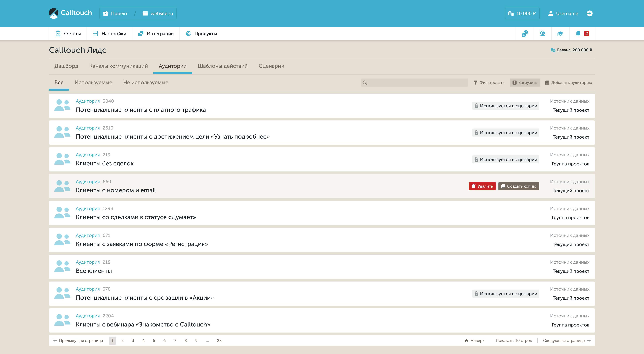Switch to the Сценарии tab
The image size is (644, 354).
[272, 66]
